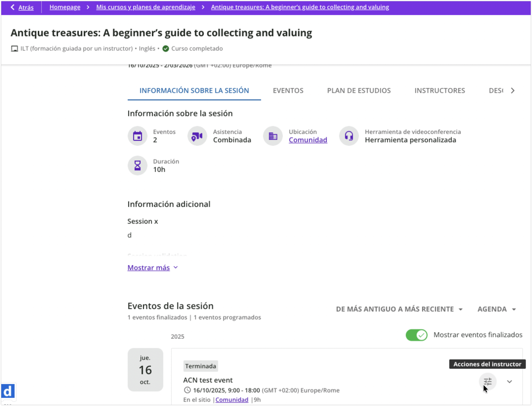
Task: Click the jue. 16 oct. date tile
Action: (145, 369)
